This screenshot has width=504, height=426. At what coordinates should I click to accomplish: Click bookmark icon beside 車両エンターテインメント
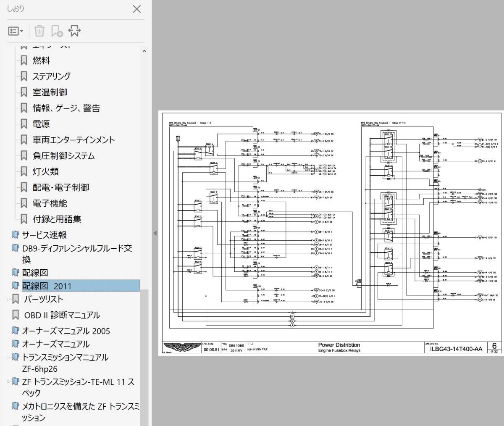[24, 140]
